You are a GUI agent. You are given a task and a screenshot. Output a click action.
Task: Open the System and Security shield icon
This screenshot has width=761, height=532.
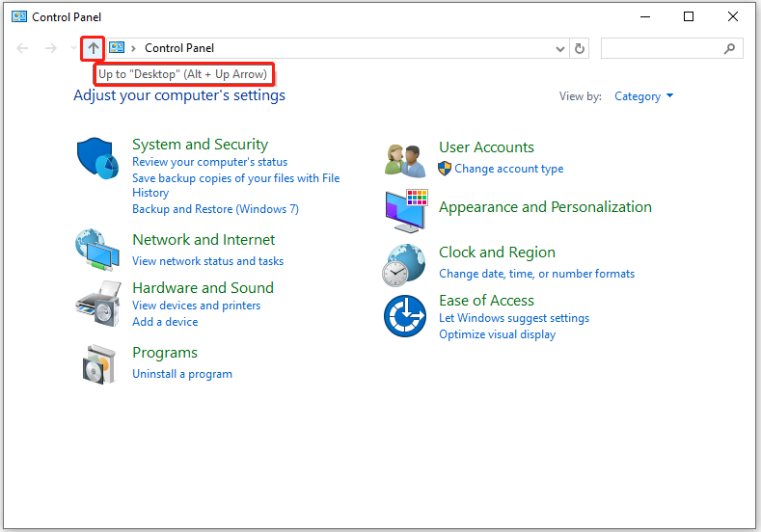(97, 158)
